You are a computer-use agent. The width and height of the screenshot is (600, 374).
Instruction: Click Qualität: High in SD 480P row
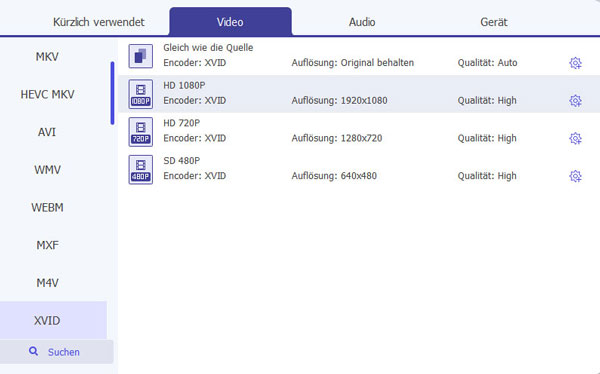point(487,176)
